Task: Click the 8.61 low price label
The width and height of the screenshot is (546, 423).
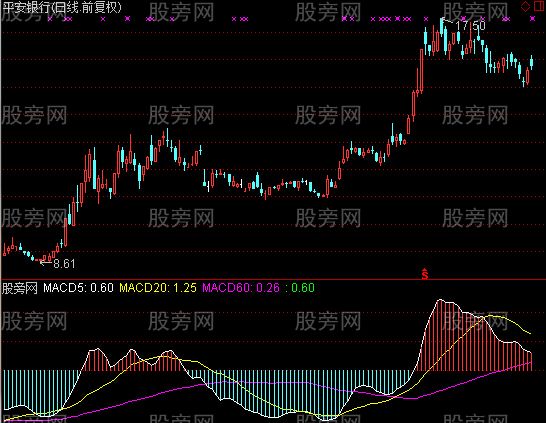Action: pos(64,264)
